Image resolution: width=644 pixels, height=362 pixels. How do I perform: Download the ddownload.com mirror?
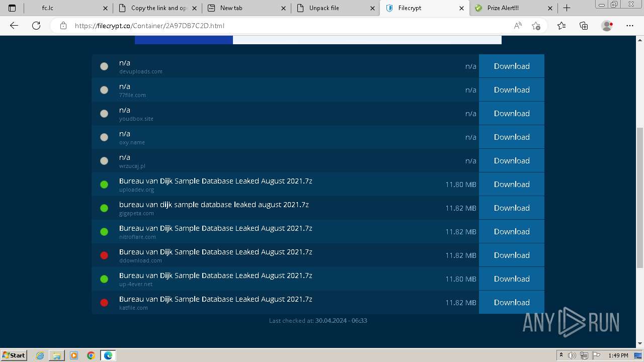point(512,255)
